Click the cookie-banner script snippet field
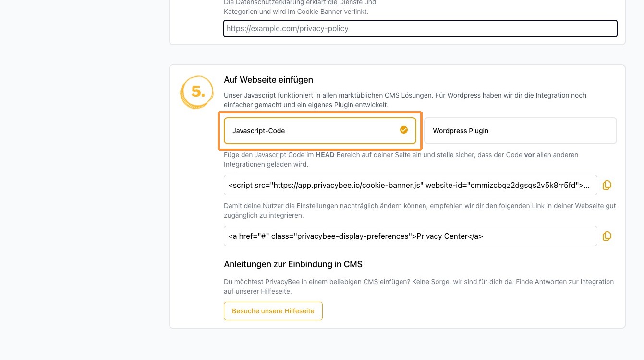This screenshot has width=644, height=360. coord(411,185)
